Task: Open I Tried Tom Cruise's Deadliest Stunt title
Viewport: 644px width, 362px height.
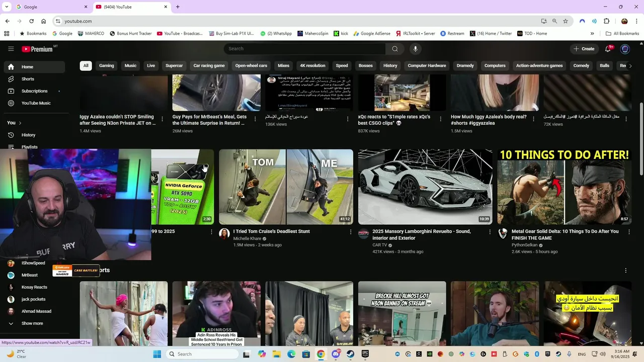Action: pos(271,231)
